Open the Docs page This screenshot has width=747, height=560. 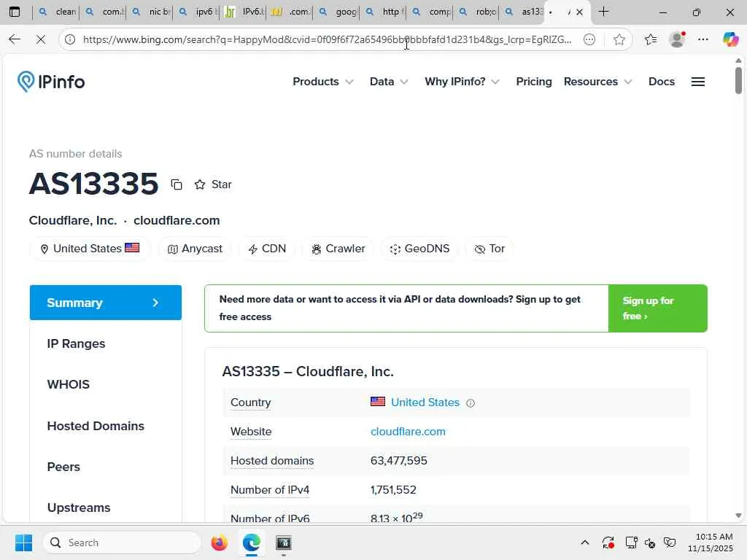click(x=661, y=82)
